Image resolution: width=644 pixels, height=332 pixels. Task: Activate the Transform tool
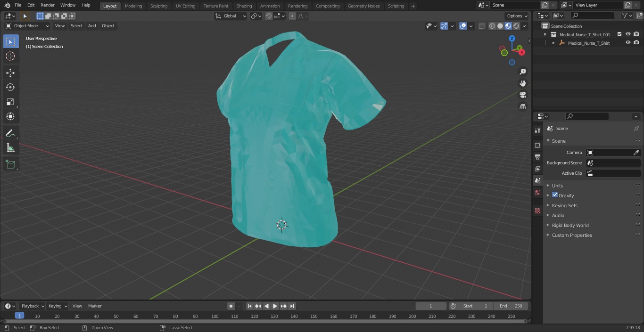tap(10, 116)
